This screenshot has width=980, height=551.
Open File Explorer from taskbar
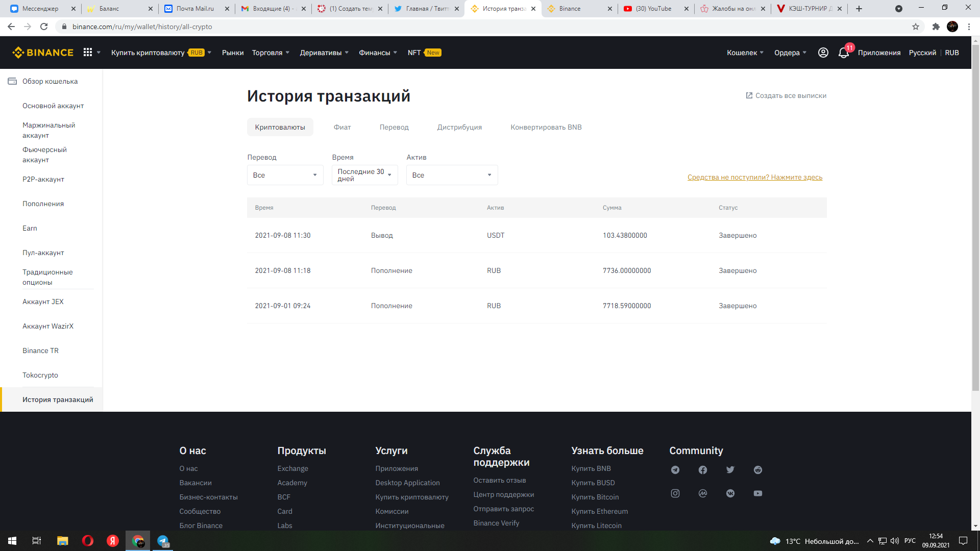pos(62,541)
